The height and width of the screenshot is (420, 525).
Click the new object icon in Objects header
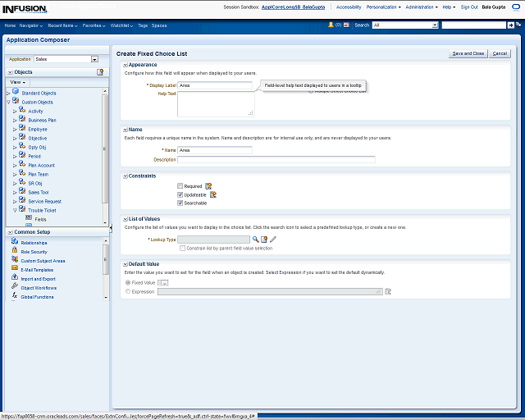[100, 72]
